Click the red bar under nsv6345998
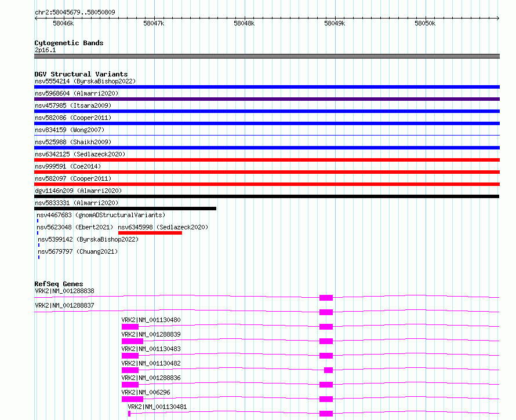 [150, 233]
